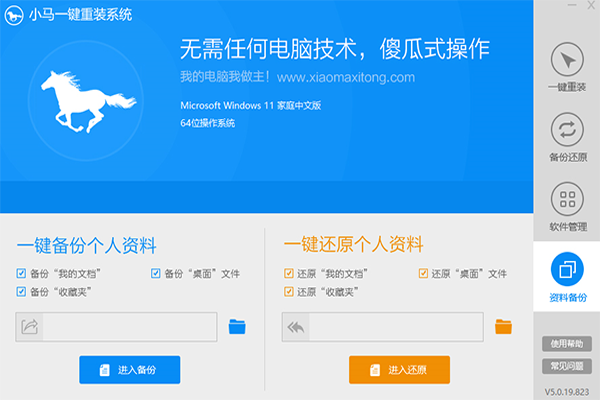The height and width of the screenshot is (400, 600).
Task: Click the orange folder browse icon for restore
Action: (504, 326)
